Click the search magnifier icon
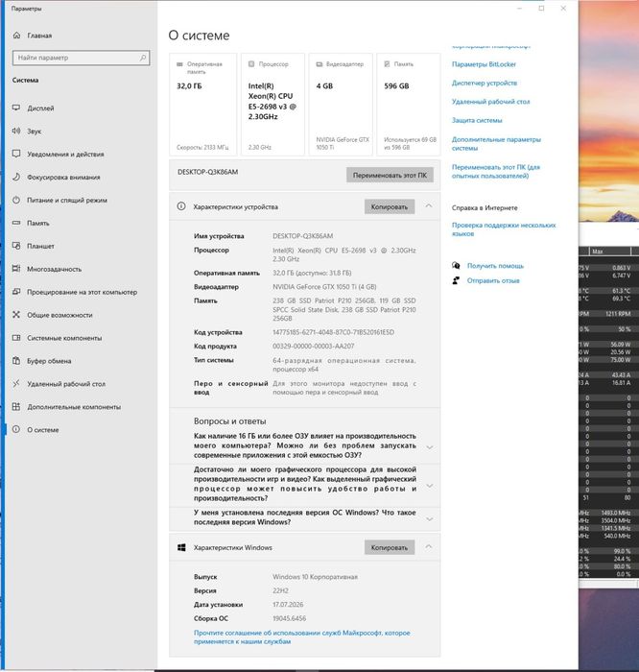639x672 pixels. click(143, 58)
